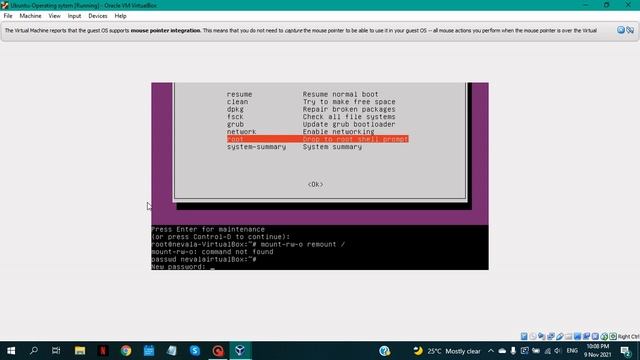Click the ENG language indicator
640x360 pixels.
click(572, 351)
